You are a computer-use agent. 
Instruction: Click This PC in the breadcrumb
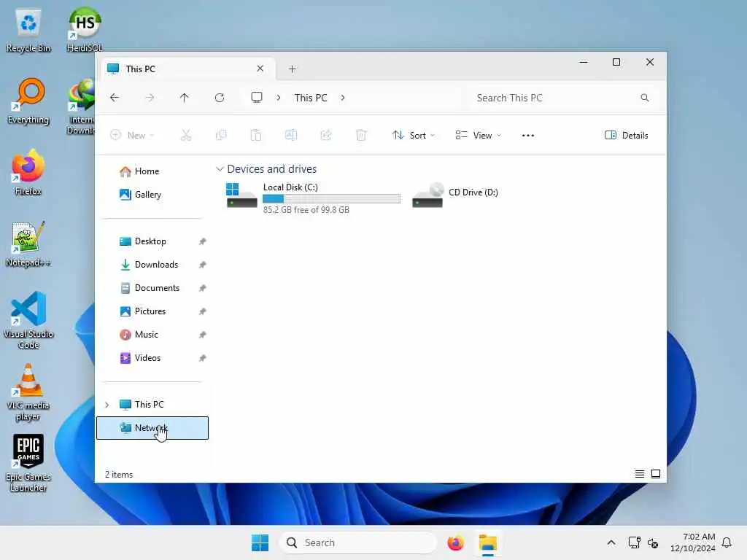click(x=311, y=98)
